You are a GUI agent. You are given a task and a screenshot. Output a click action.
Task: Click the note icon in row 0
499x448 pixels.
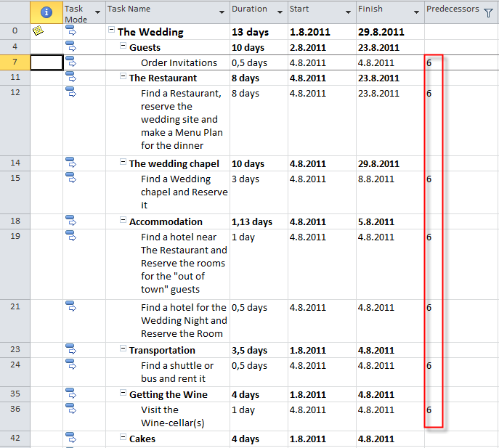tap(38, 31)
